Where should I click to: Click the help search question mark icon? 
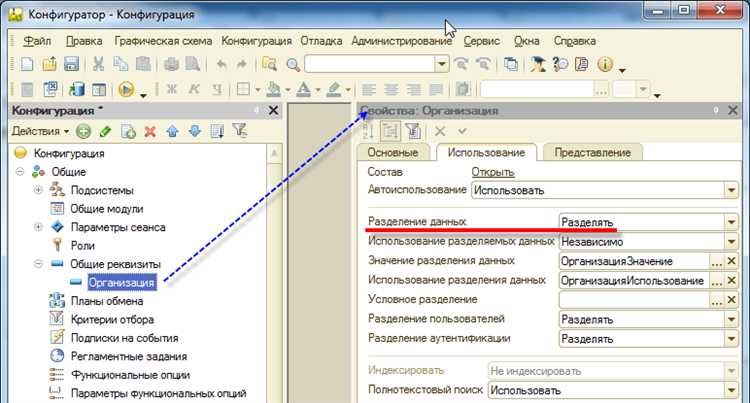pos(560,64)
